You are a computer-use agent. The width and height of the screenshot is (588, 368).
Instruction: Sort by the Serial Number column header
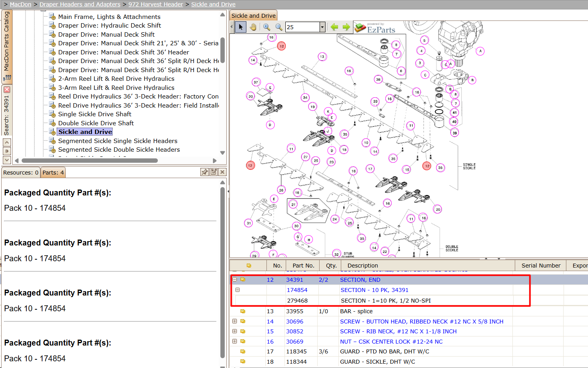(541, 266)
